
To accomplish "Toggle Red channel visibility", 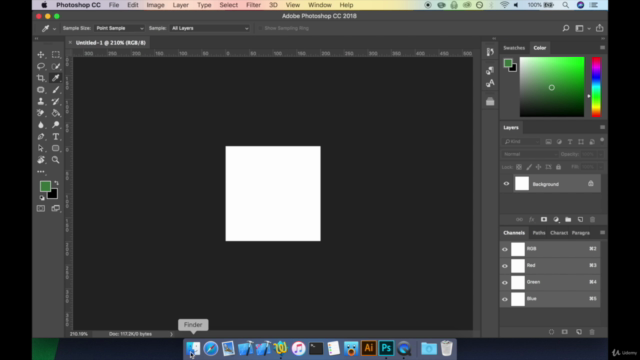I will pyautogui.click(x=505, y=266).
